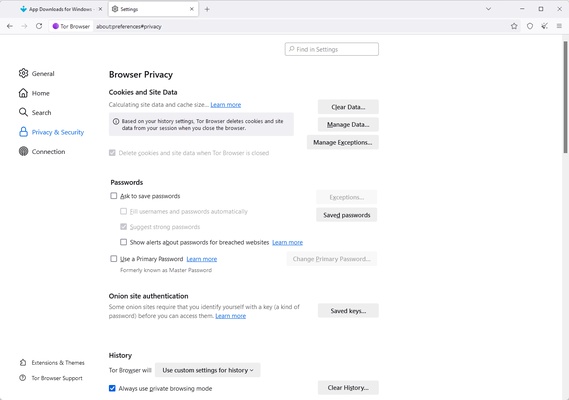Open Learn more link for site data
569x400 pixels.
226,105
